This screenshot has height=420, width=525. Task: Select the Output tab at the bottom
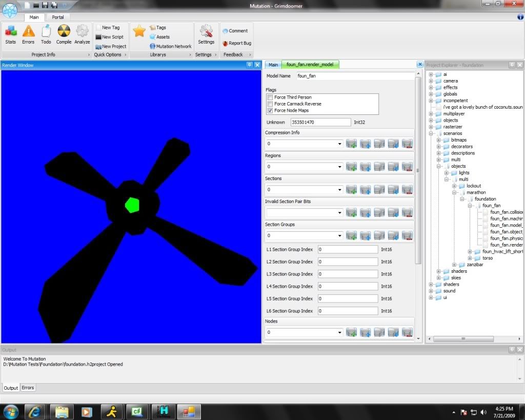click(x=11, y=388)
